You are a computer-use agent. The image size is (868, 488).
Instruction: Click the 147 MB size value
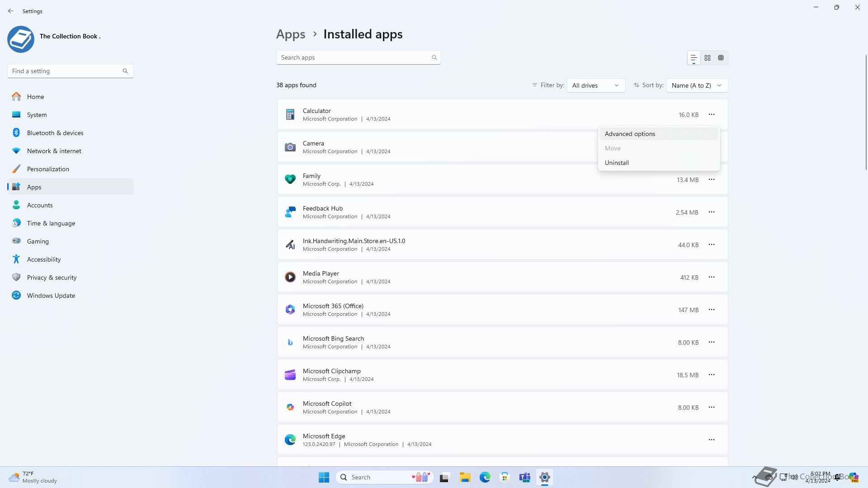[688, 310]
